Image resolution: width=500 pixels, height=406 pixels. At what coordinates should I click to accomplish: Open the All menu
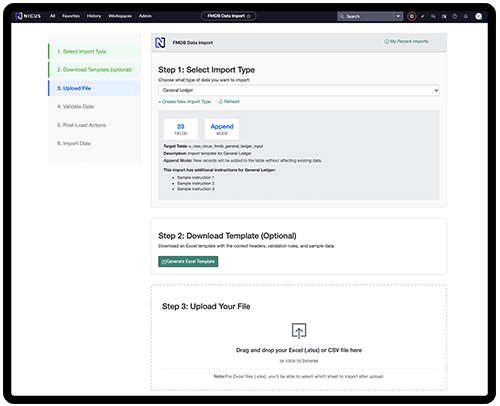(x=52, y=16)
